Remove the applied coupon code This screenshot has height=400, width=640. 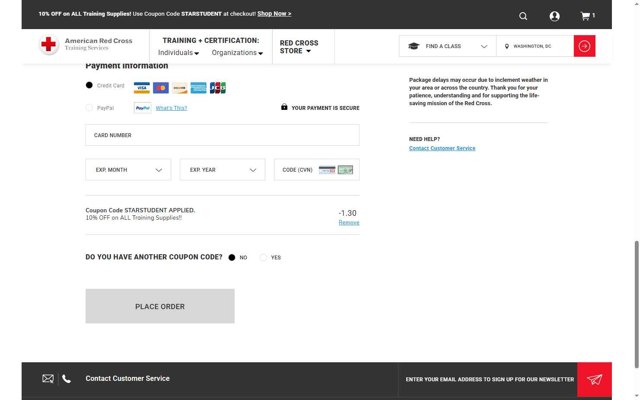tap(348, 223)
